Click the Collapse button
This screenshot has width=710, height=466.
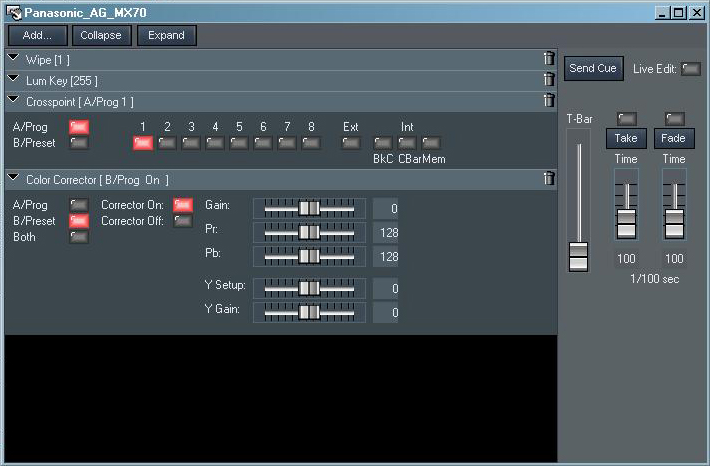(x=101, y=35)
